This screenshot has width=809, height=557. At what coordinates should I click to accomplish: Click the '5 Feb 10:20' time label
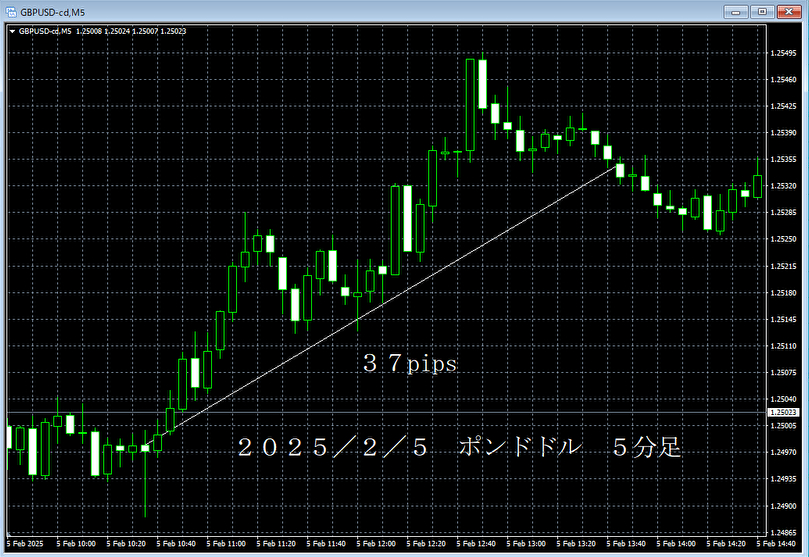pos(126,544)
